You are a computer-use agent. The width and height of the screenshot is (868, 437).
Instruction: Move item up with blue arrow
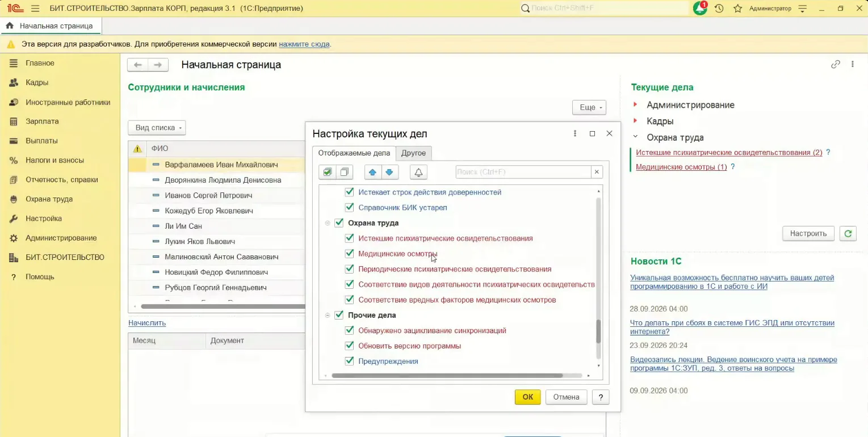pyautogui.click(x=372, y=172)
